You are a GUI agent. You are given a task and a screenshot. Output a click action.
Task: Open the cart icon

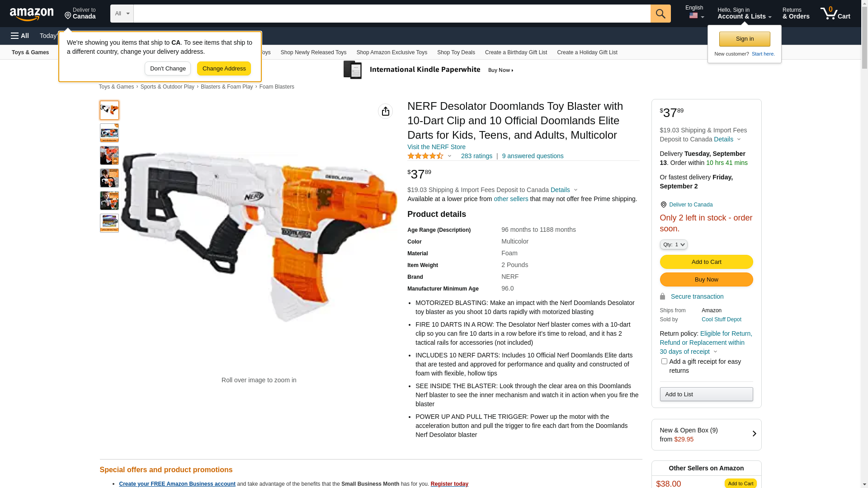pos(835,14)
